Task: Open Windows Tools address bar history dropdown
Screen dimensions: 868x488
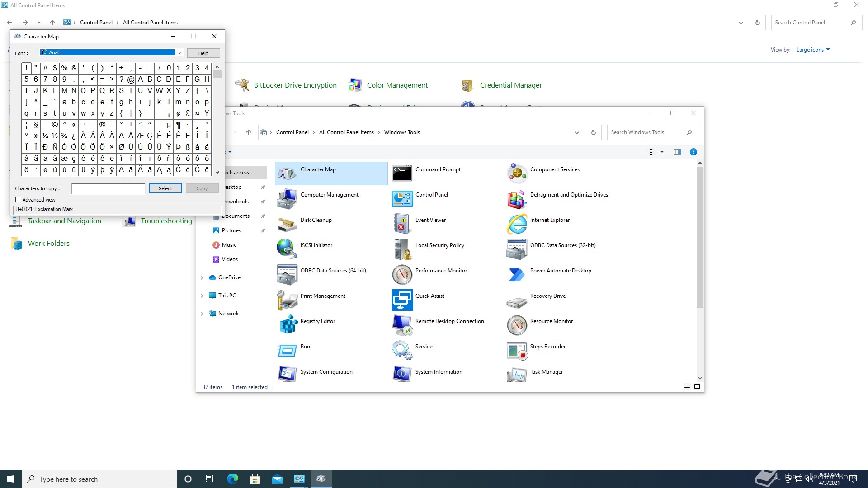Action: click(577, 132)
